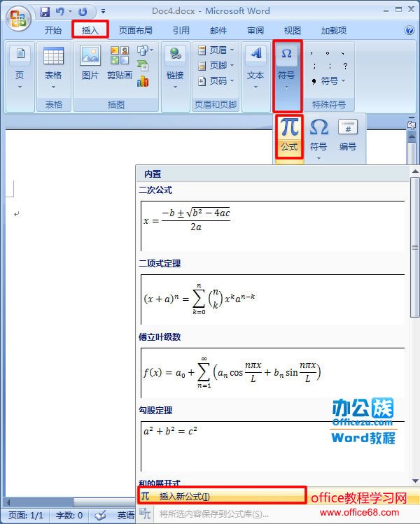
Task: Open the special 符号 dropdown with bullet
Action: point(328,81)
